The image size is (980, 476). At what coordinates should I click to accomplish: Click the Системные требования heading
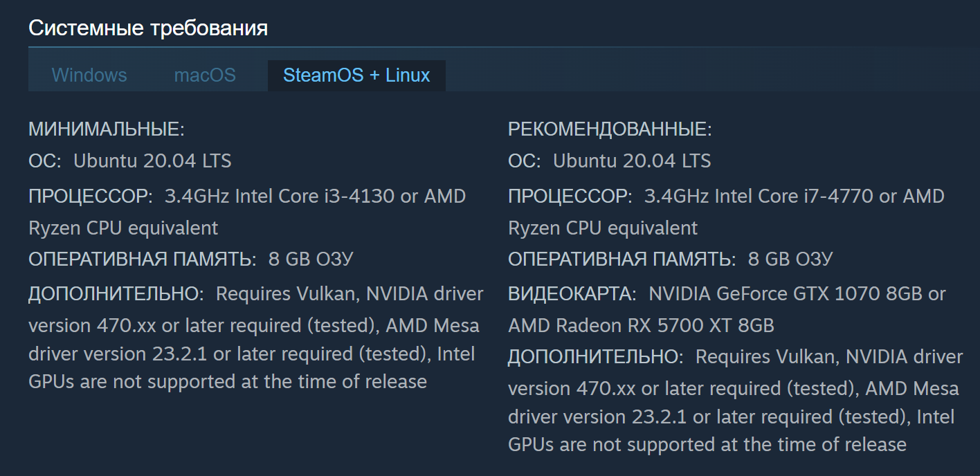coord(148,28)
